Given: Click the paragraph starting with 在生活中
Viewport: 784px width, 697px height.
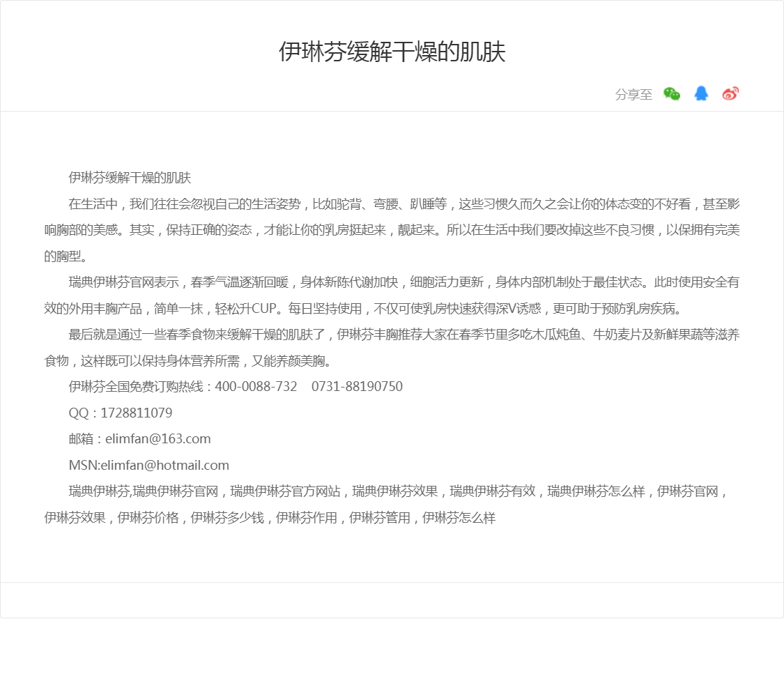Looking at the screenshot, I should (392, 230).
